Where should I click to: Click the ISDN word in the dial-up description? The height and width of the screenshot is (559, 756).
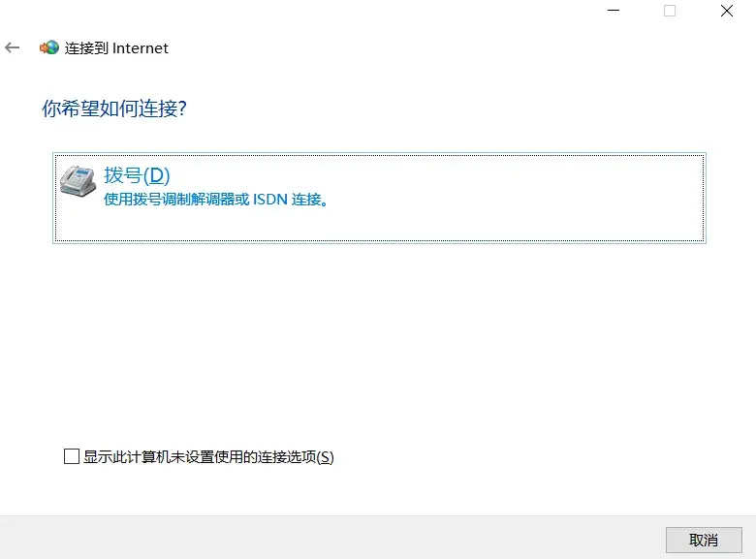(270, 199)
